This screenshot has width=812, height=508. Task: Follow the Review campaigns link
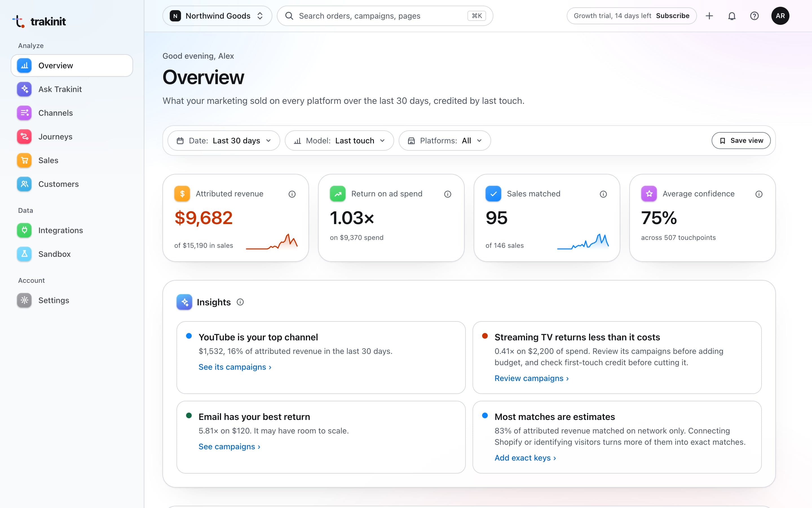tap(531, 378)
